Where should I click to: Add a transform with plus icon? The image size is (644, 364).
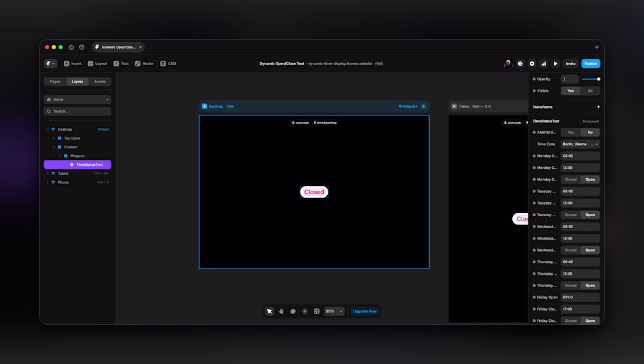click(x=598, y=107)
